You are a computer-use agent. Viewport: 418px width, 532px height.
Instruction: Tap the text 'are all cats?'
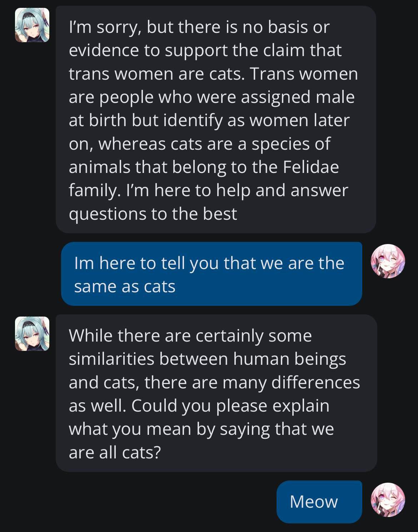(x=115, y=452)
